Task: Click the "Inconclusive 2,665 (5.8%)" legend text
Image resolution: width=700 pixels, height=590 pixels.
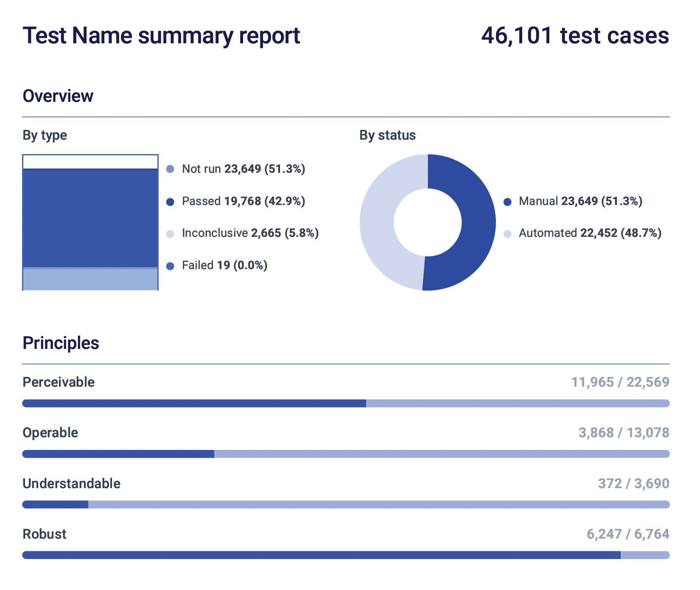Action: (250, 233)
